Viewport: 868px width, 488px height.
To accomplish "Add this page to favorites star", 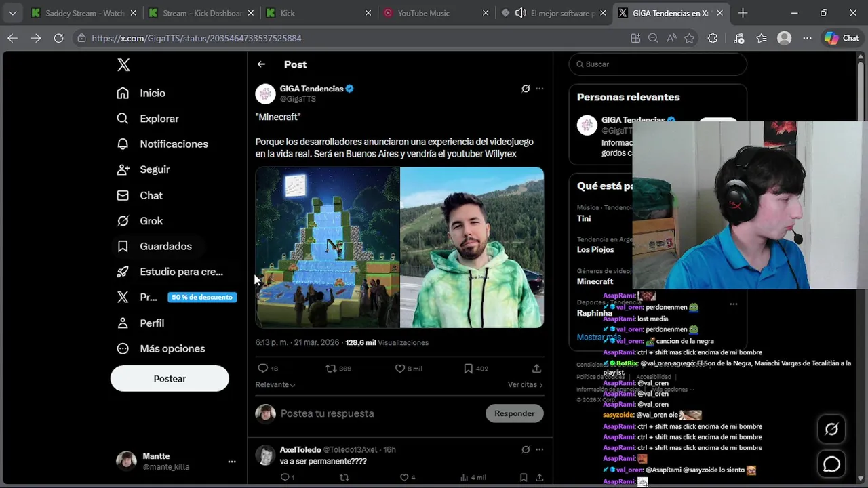I will click(x=690, y=39).
